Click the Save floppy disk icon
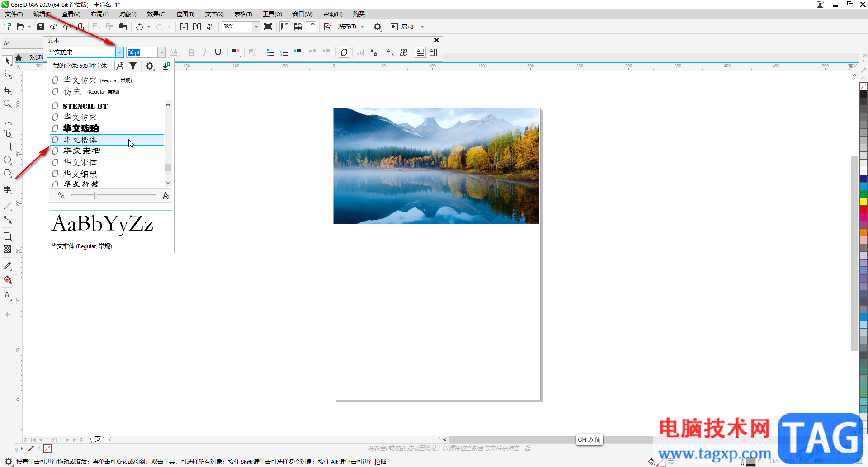 (41, 27)
